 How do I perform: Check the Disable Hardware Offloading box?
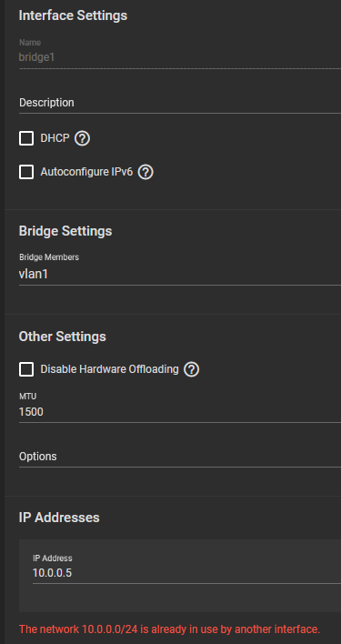click(26, 369)
